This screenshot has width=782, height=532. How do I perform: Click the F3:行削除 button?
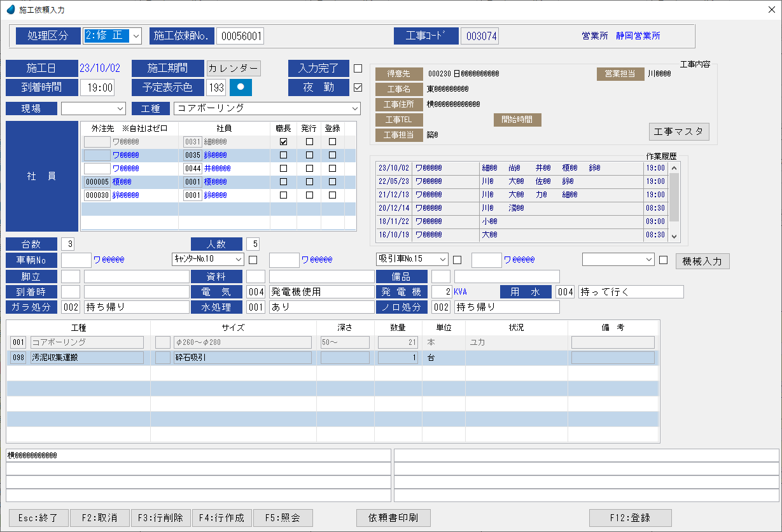[x=160, y=518]
